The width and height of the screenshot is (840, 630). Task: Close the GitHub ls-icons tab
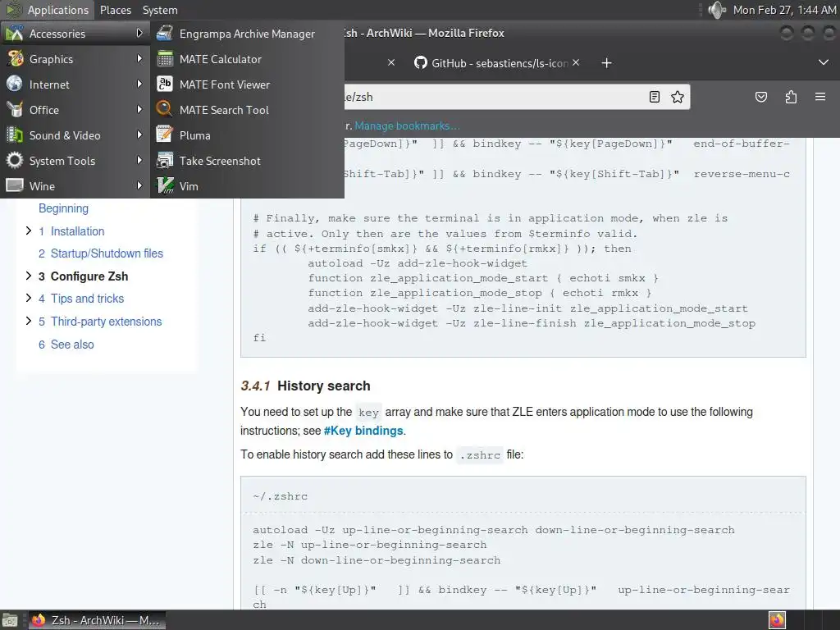(576, 62)
